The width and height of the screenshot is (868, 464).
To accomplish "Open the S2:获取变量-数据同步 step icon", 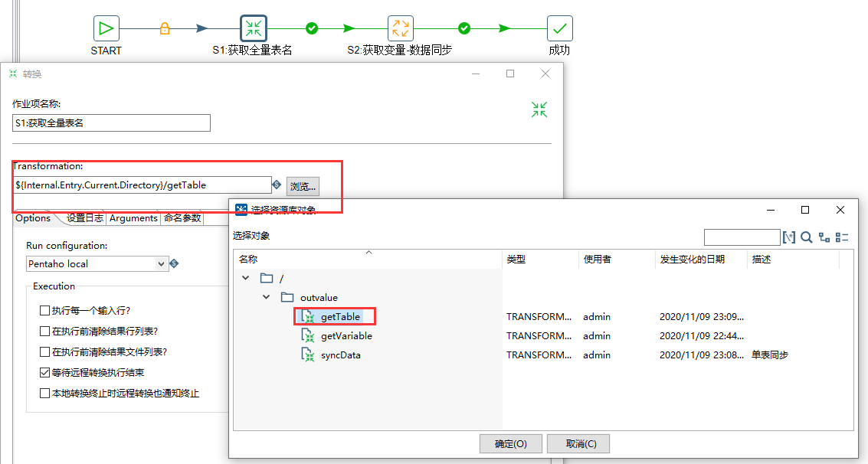I will pyautogui.click(x=400, y=28).
